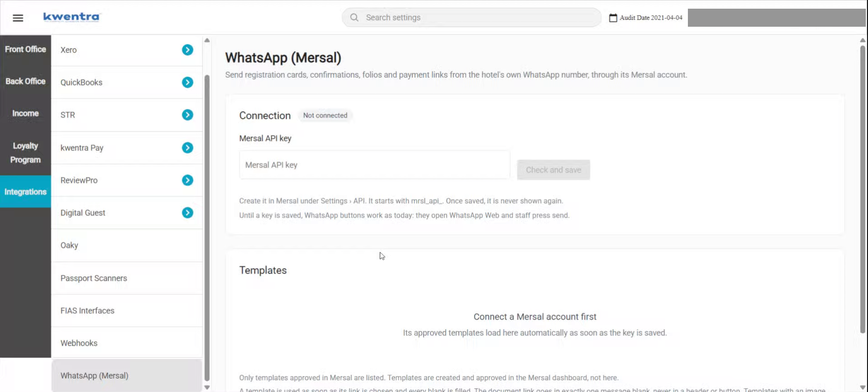The height and width of the screenshot is (392, 868).
Task: Click the Check and save button
Action: [553, 170]
